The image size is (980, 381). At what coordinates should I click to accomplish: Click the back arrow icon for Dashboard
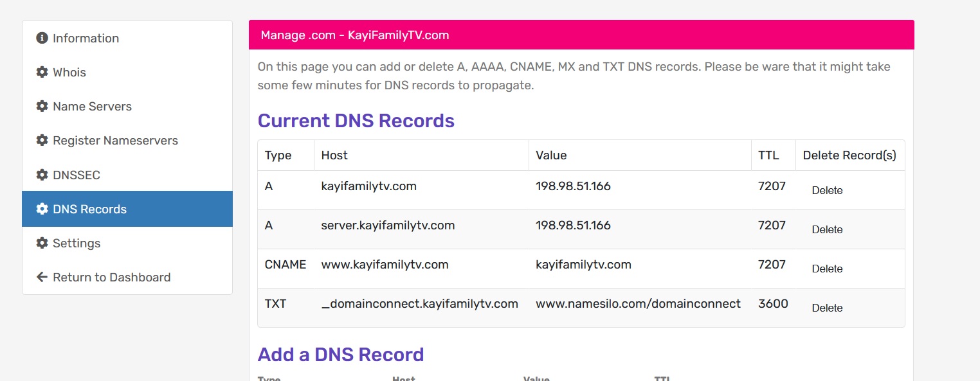pyautogui.click(x=42, y=277)
